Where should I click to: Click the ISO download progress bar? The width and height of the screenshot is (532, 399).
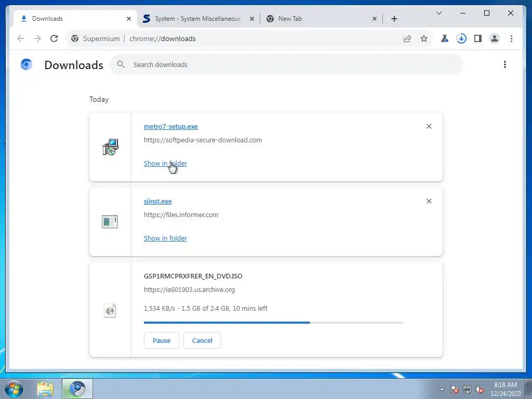click(273, 322)
